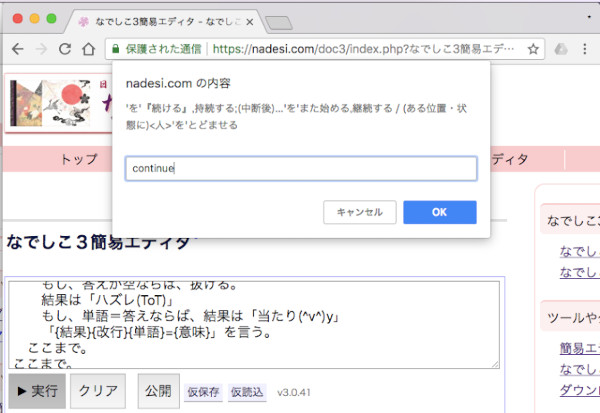Viewport: 600px width, 413px height.
Task: Open the 簡易エ sidebar link
Action: point(579,348)
